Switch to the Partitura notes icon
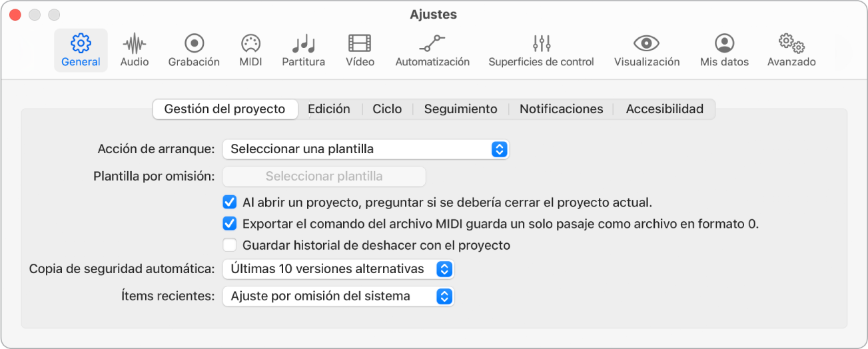 [x=304, y=51]
